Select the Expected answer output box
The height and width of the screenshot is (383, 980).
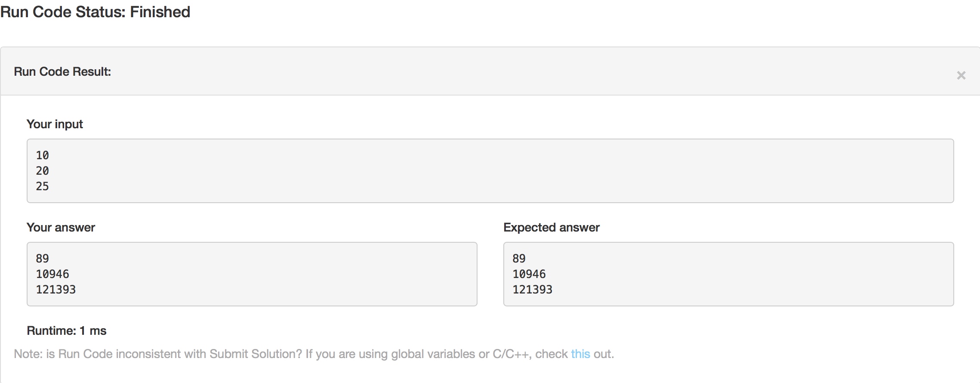(x=728, y=274)
